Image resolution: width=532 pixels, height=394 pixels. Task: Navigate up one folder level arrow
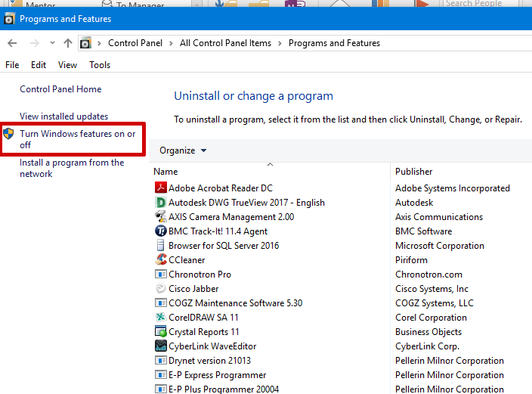[68, 43]
